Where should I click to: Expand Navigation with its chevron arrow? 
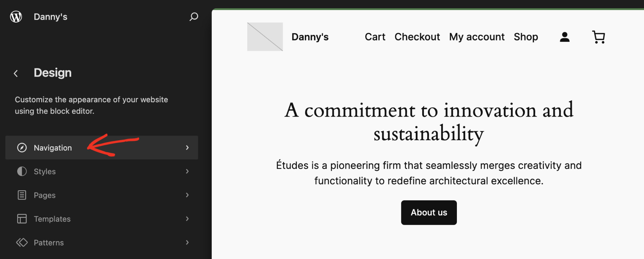(187, 147)
